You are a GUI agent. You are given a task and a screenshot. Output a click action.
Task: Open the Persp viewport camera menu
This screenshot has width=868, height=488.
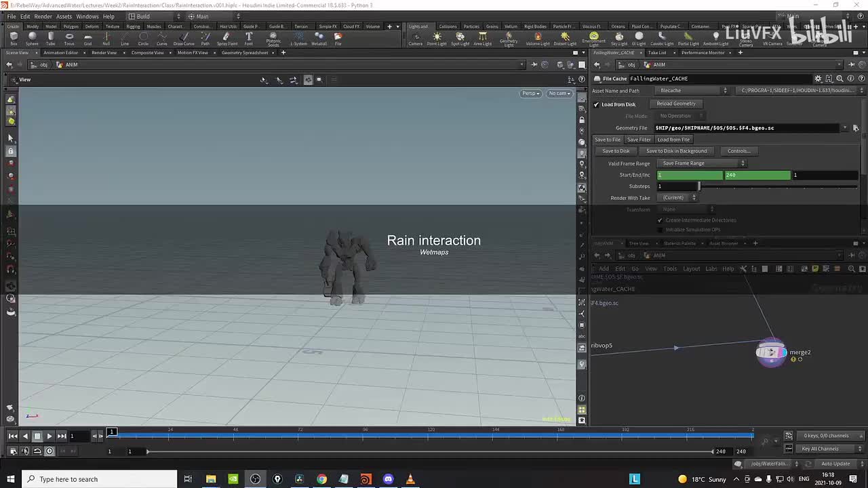coord(530,94)
